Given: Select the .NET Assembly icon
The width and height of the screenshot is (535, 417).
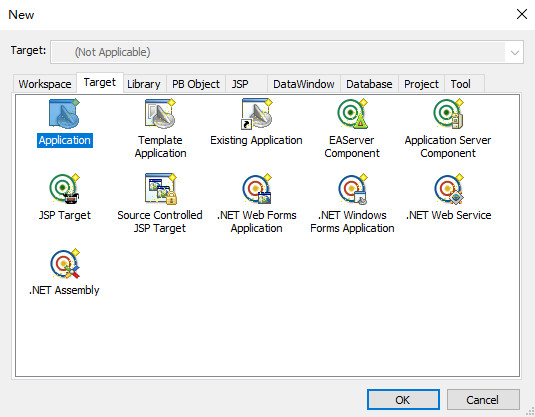Looking at the screenshot, I should (64, 264).
